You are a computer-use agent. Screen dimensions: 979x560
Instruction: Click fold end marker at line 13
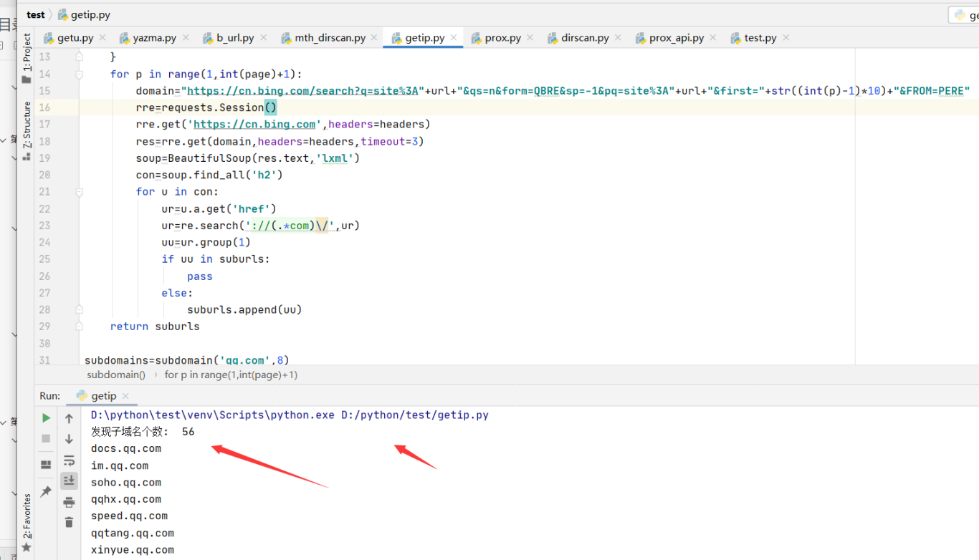point(79,57)
